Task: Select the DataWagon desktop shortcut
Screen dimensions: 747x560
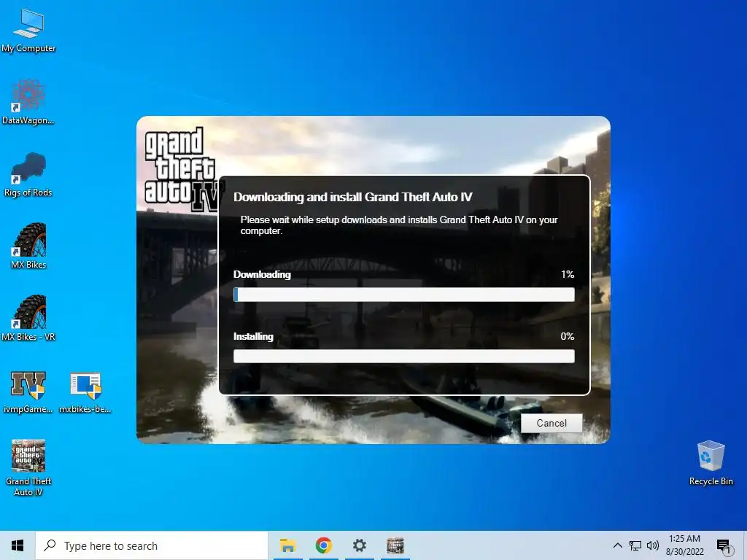Action: [28, 102]
